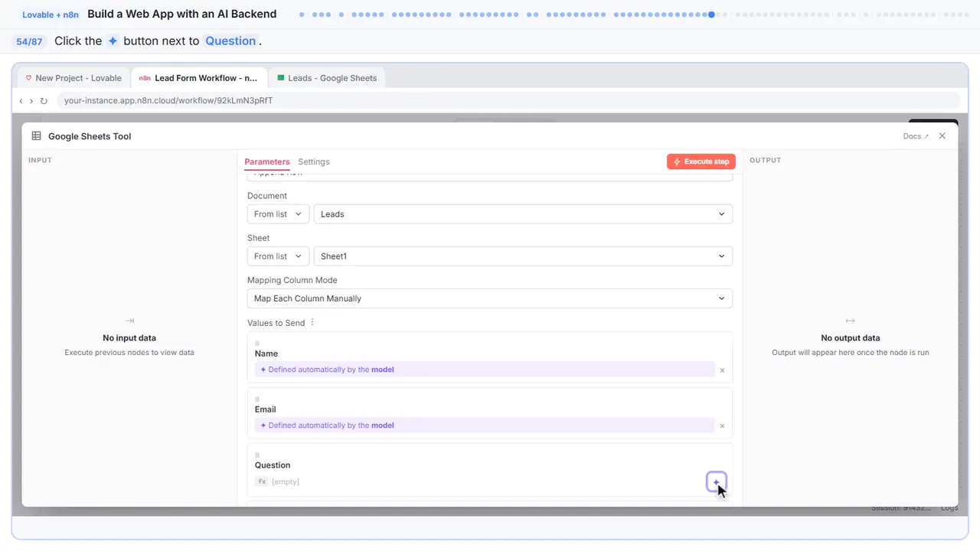980x551 pixels.
Task: Focus the browser address bar
Action: pos(508,100)
